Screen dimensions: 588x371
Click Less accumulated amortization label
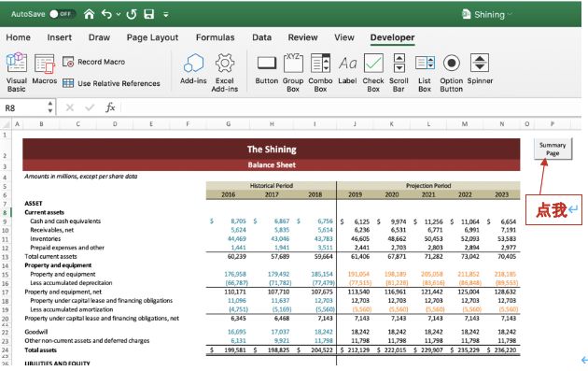[71, 309]
